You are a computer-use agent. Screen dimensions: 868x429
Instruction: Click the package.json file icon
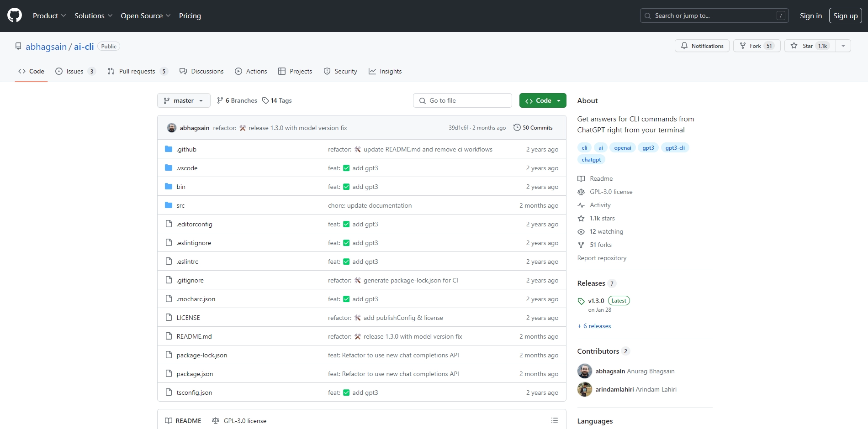(x=169, y=374)
